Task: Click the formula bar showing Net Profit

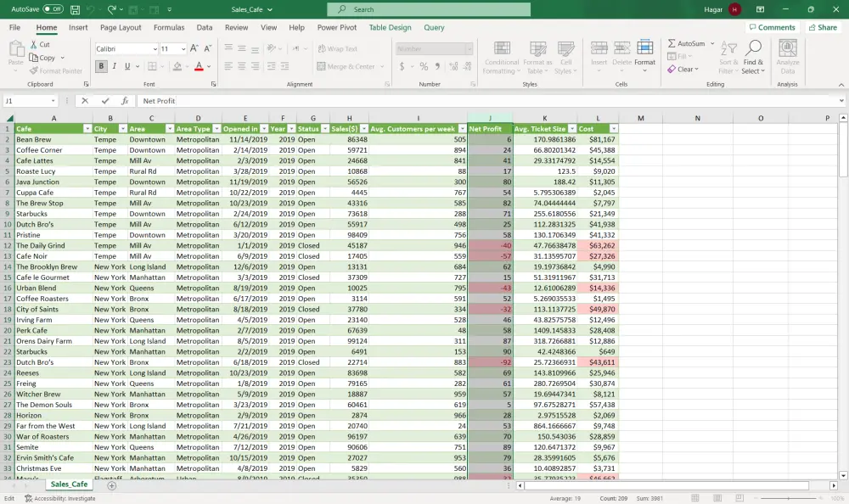Action: click(486, 101)
